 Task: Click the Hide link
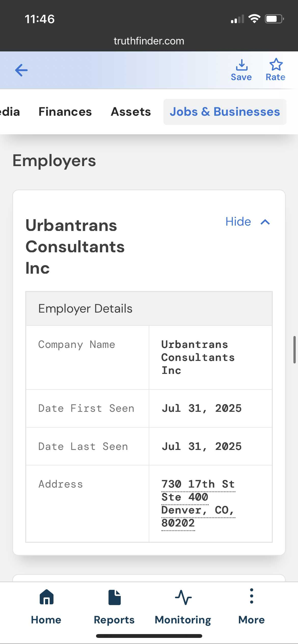click(238, 222)
